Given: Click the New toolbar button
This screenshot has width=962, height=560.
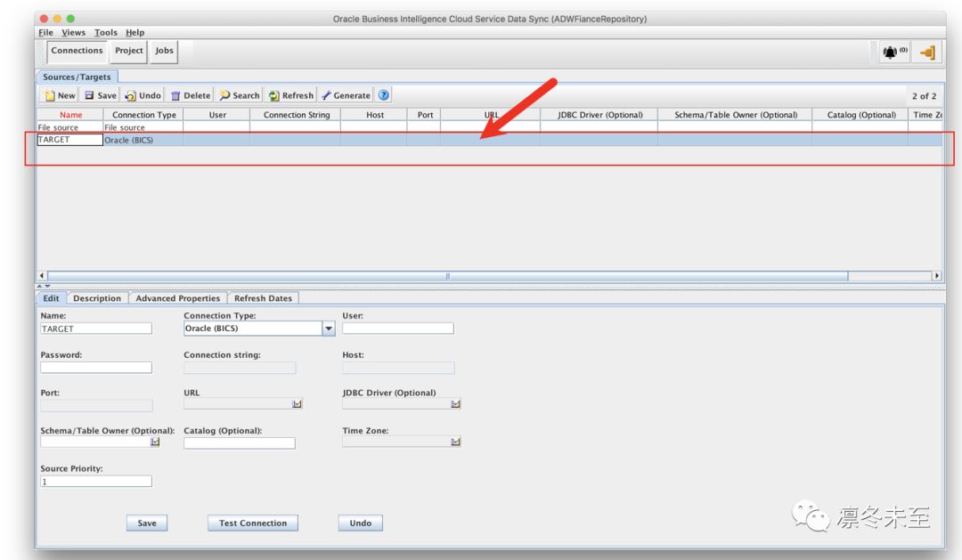Looking at the screenshot, I should [59, 95].
